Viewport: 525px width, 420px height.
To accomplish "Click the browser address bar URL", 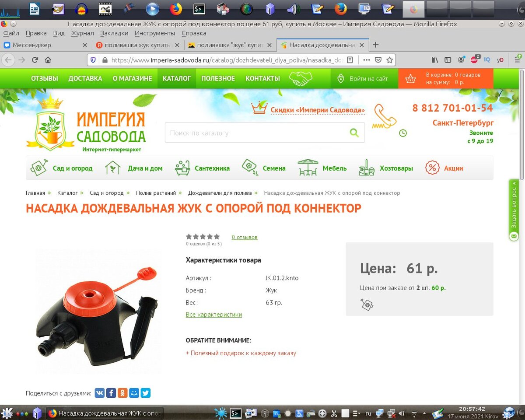I will (227, 60).
